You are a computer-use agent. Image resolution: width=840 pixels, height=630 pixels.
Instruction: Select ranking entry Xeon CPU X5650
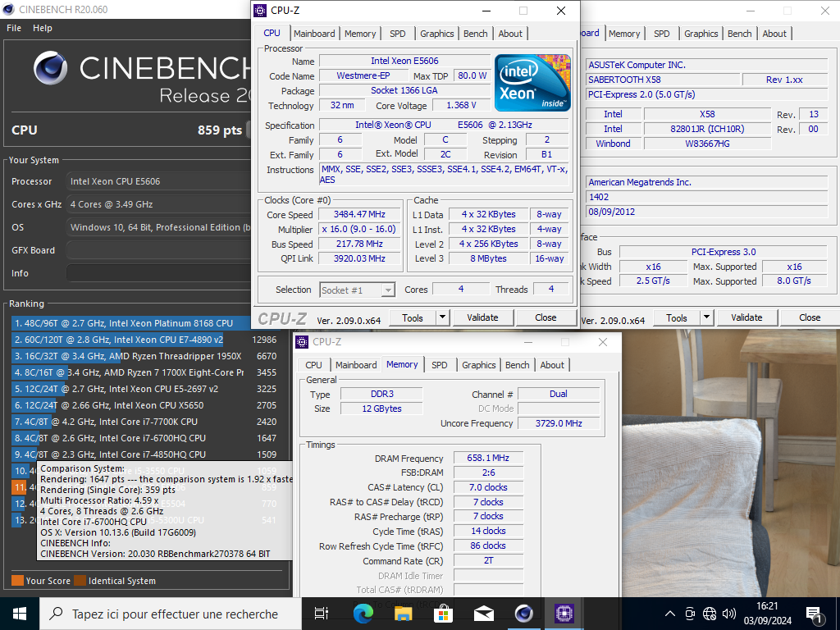click(144, 405)
